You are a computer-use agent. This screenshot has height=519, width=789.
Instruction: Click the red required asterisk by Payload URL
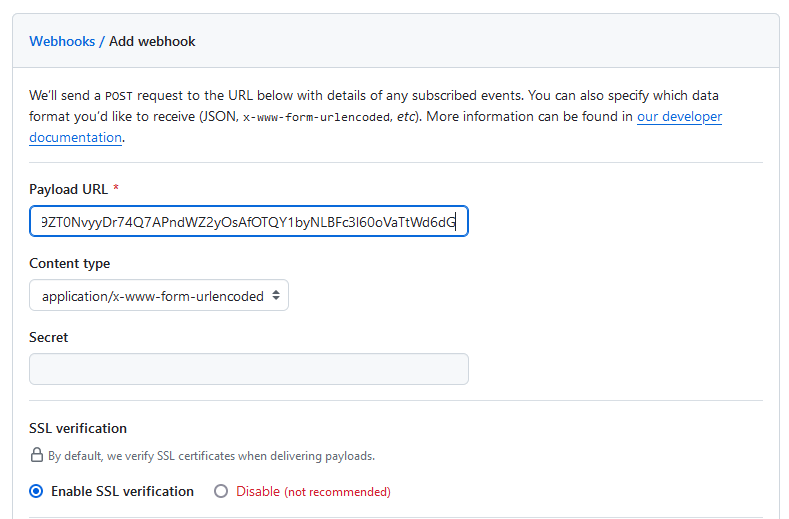(115, 190)
